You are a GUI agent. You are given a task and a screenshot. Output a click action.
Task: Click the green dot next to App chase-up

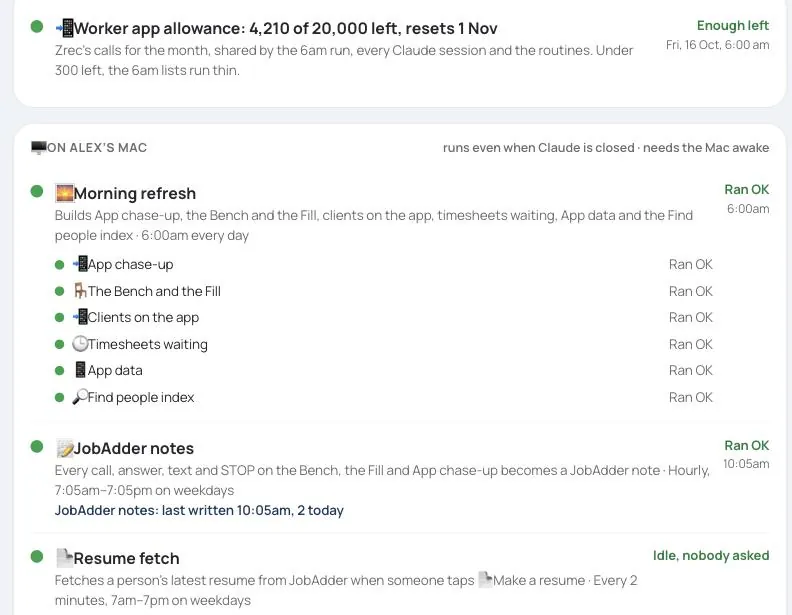pos(60,265)
